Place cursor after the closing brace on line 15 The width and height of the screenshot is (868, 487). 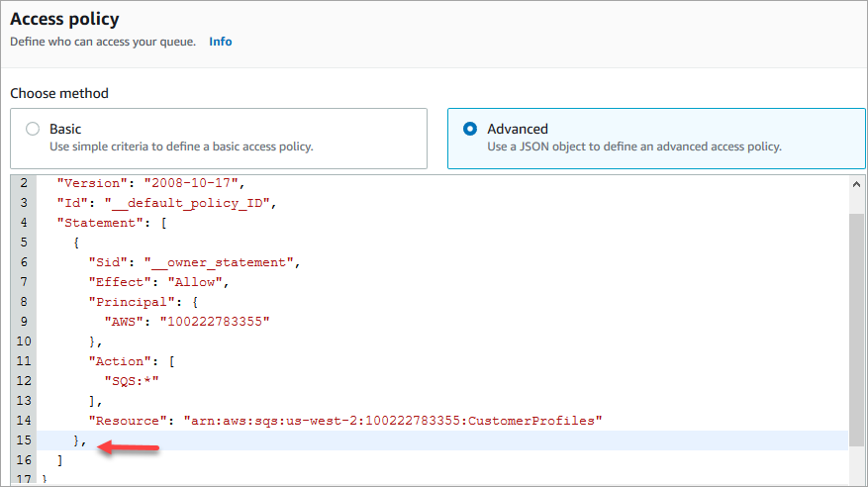(x=88, y=440)
